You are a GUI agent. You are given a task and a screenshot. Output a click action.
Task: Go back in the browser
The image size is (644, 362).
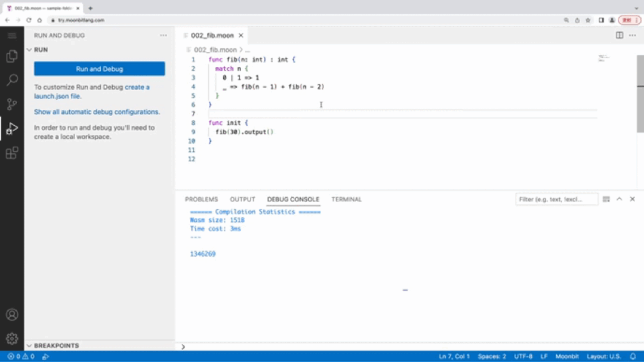[x=7, y=20]
